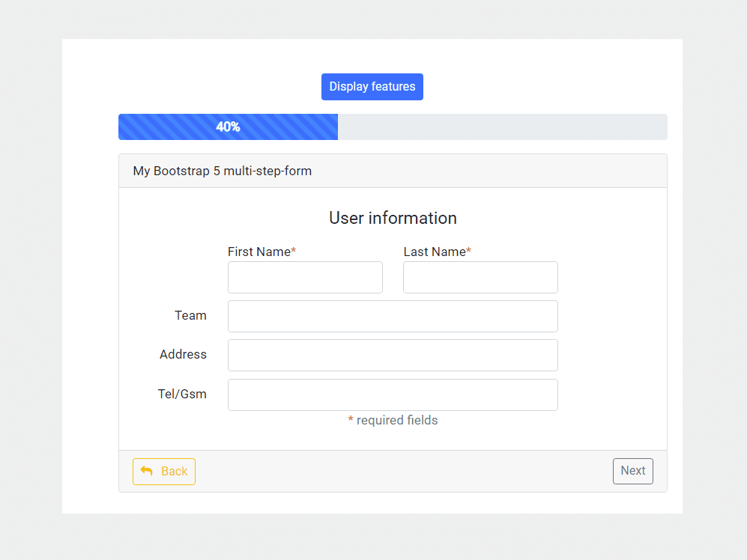This screenshot has height=560, width=747.
Task: Click the yellow back arrow icon
Action: click(x=147, y=471)
